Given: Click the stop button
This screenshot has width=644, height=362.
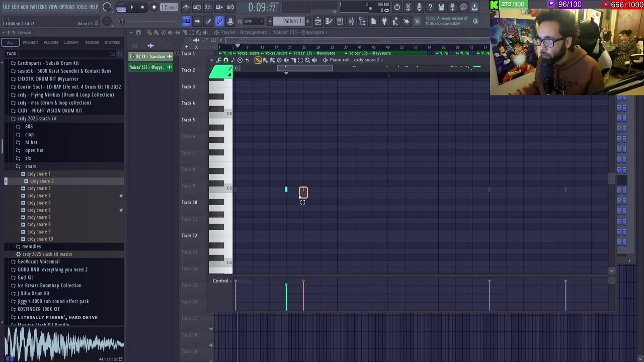Looking at the screenshot, I should (x=142, y=7).
